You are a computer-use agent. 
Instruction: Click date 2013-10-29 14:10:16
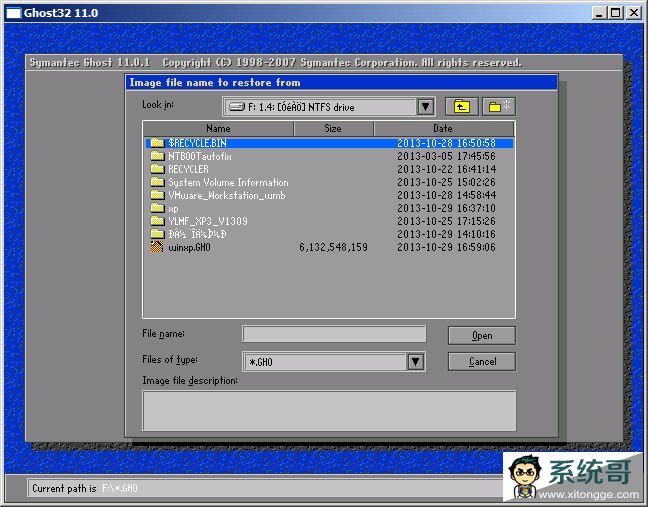(x=446, y=234)
